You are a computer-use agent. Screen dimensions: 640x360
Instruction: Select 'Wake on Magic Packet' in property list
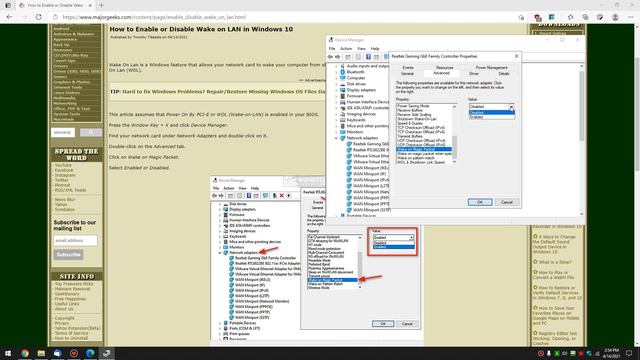tap(424, 149)
